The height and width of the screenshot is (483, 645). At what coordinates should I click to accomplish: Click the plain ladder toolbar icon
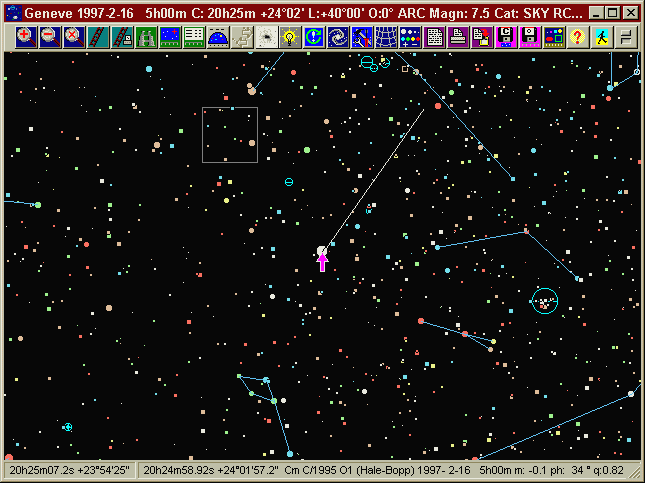point(98,37)
